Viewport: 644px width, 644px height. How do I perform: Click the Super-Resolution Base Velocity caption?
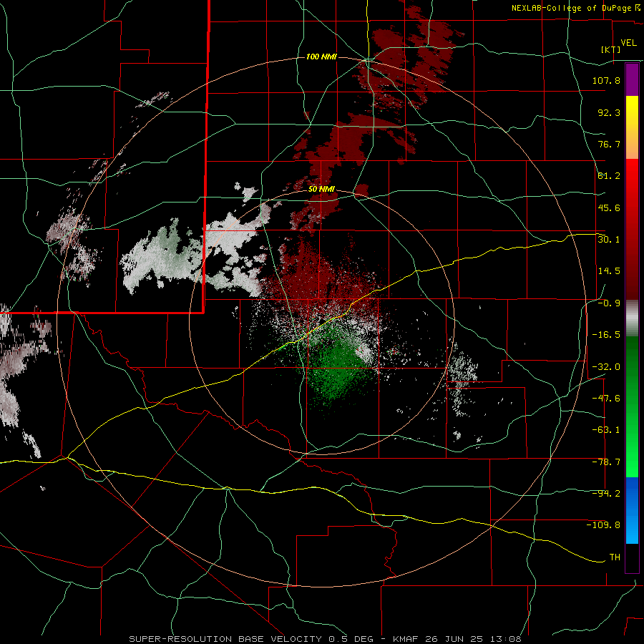tap(325, 639)
